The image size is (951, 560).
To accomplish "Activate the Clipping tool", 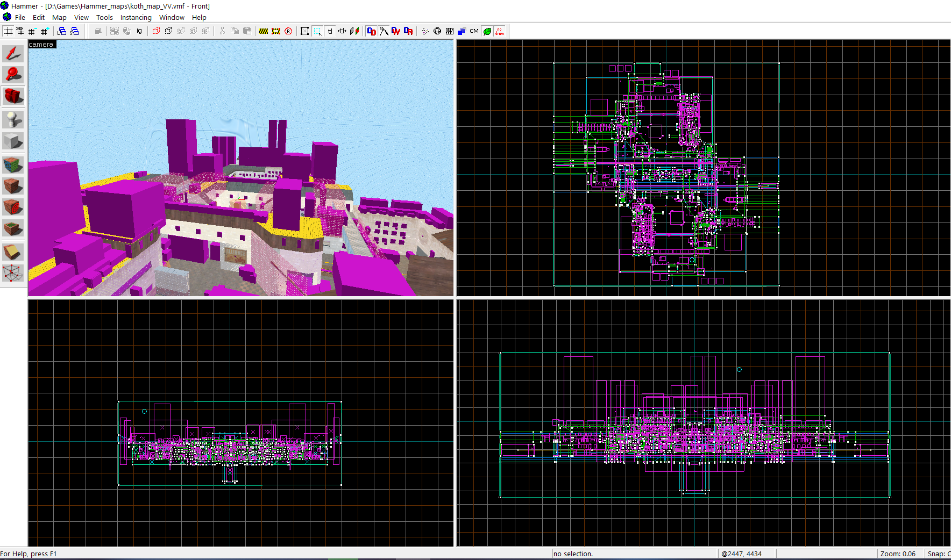I will click(x=13, y=252).
